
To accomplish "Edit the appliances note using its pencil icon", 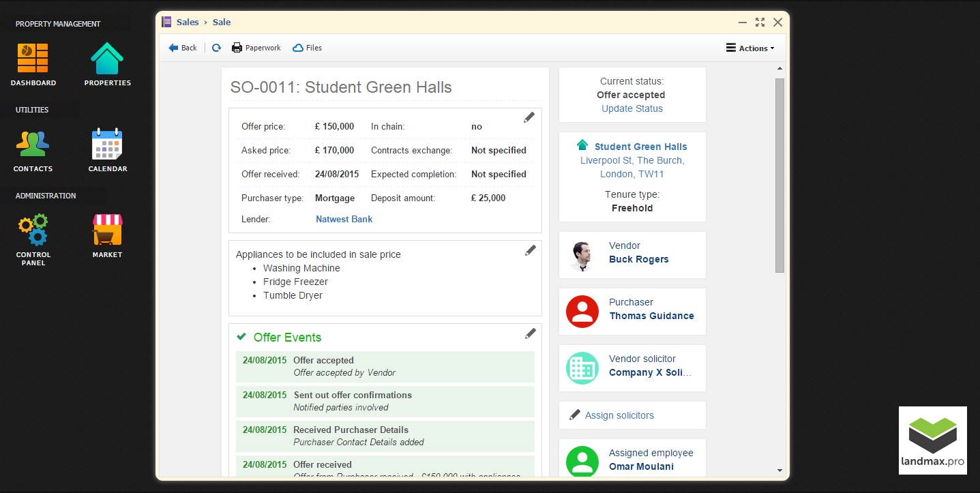I will pyautogui.click(x=531, y=250).
